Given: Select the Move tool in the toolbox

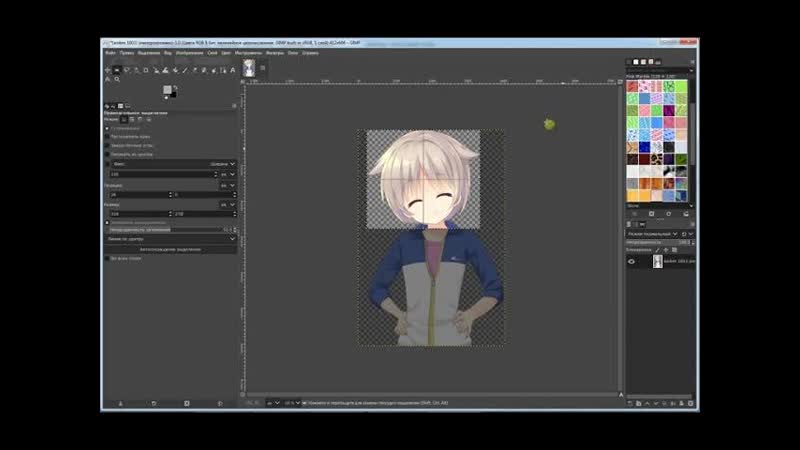Looking at the screenshot, I should [x=107, y=70].
